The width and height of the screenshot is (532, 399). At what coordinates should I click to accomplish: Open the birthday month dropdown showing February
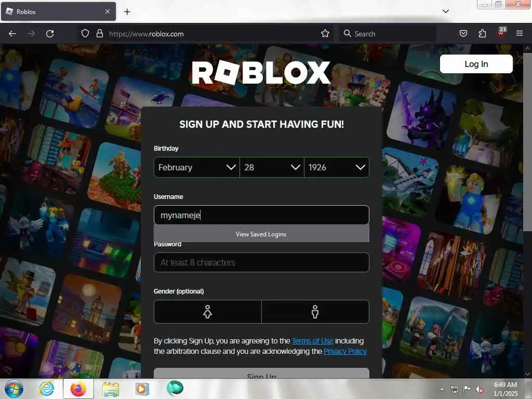[x=197, y=167]
